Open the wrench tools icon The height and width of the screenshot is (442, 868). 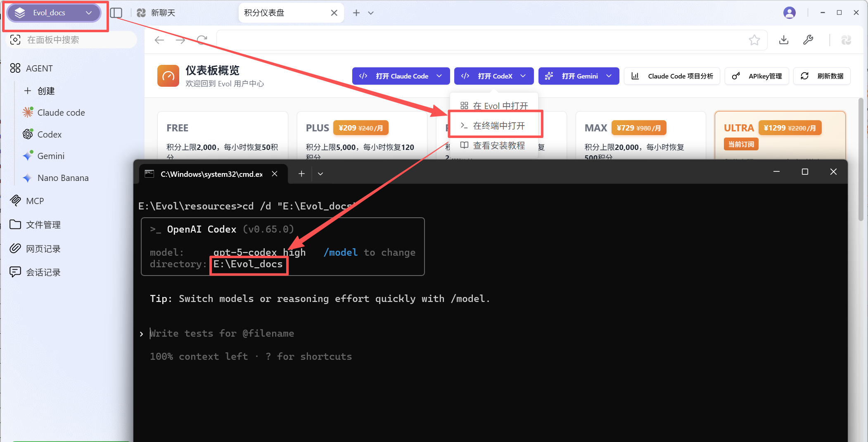click(808, 40)
